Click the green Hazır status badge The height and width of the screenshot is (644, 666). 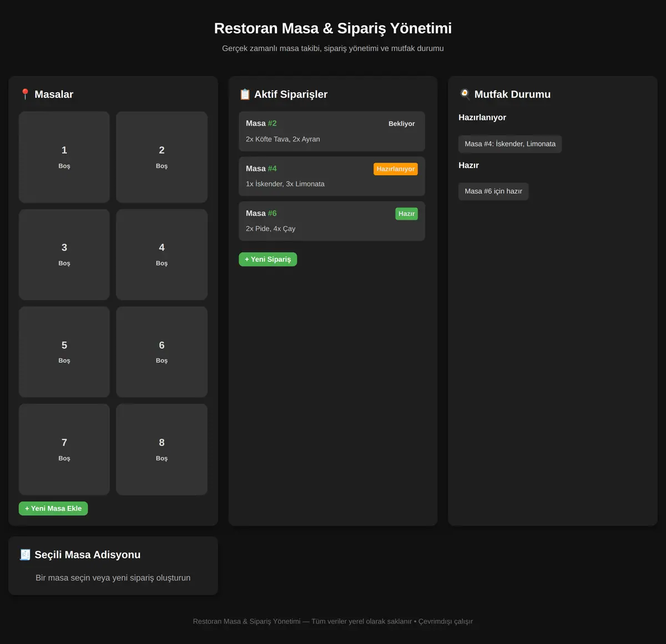coord(407,214)
